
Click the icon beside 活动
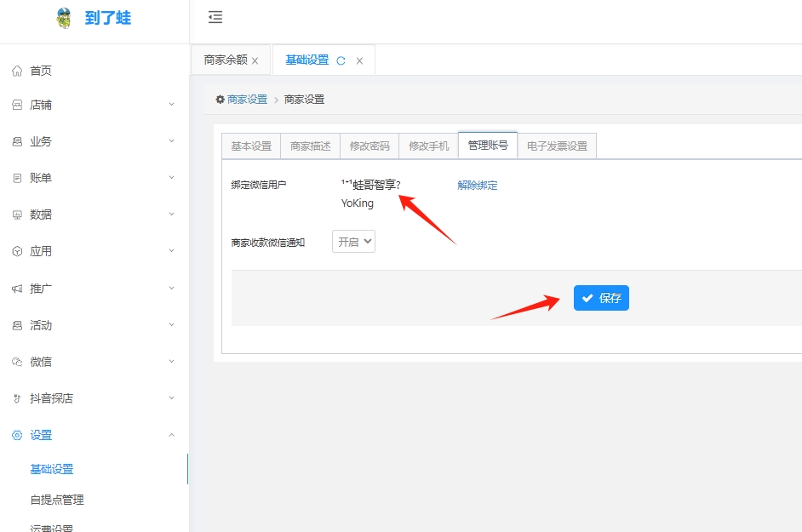pos(17,325)
